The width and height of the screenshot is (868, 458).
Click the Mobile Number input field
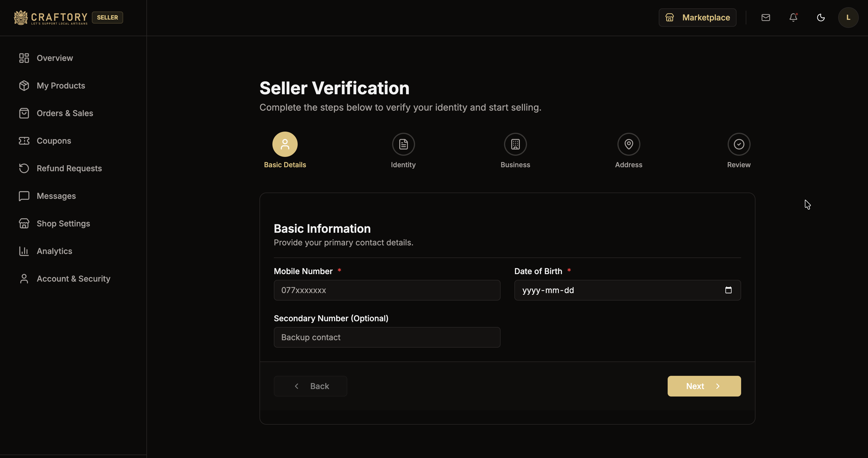point(387,290)
